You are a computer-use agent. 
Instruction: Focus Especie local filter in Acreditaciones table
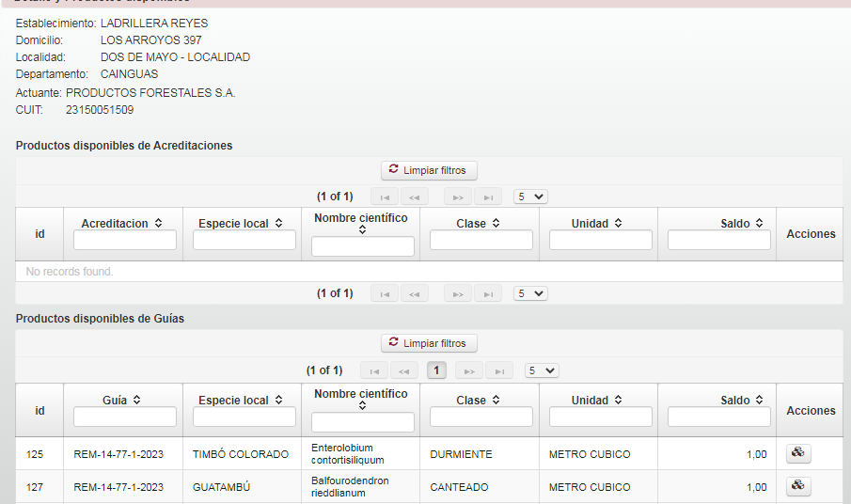point(244,240)
